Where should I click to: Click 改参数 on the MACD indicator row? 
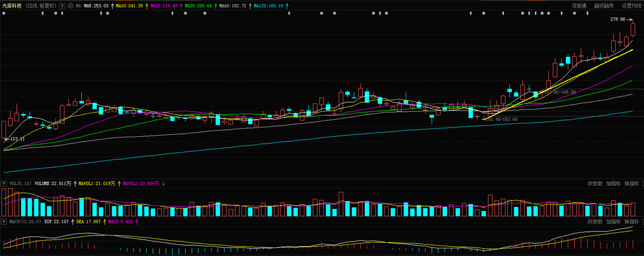pos(595,222)
